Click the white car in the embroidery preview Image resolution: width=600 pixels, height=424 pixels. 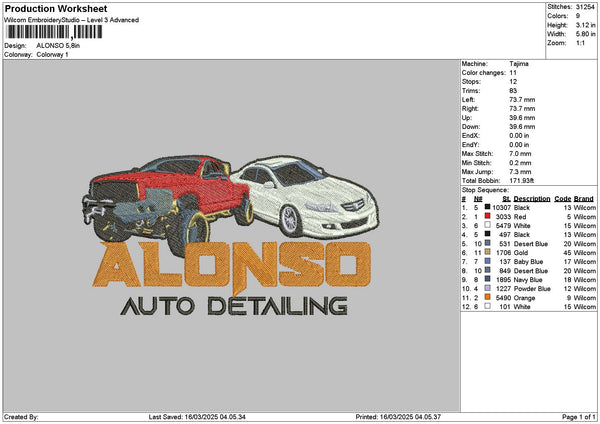310,195
